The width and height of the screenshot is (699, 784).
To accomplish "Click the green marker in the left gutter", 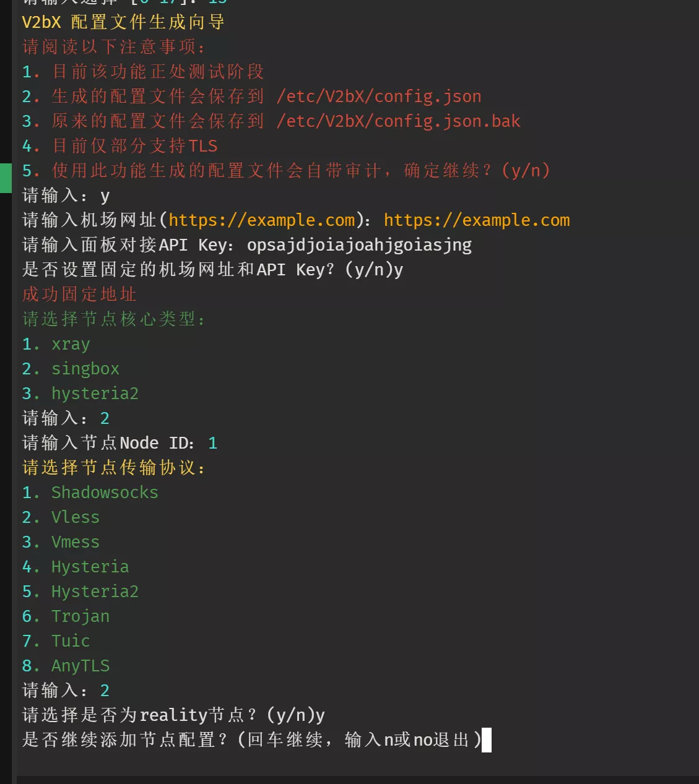I will click(6, 178).
